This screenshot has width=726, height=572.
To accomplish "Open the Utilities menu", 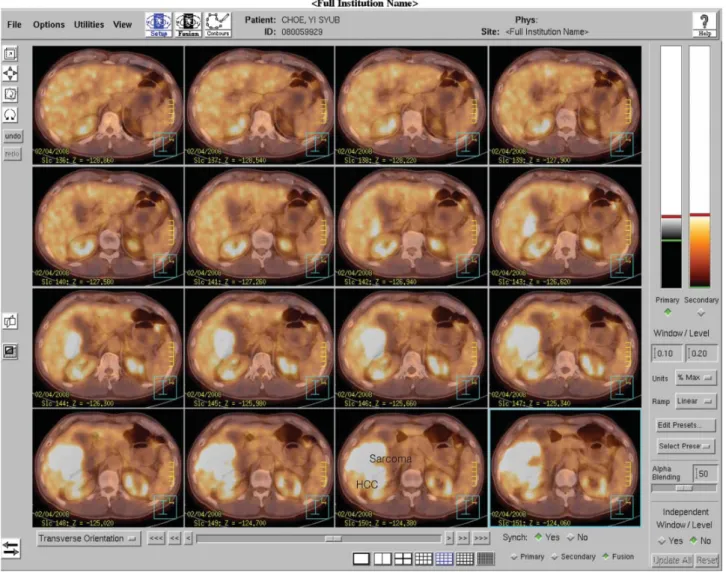I will pos(89,25).
